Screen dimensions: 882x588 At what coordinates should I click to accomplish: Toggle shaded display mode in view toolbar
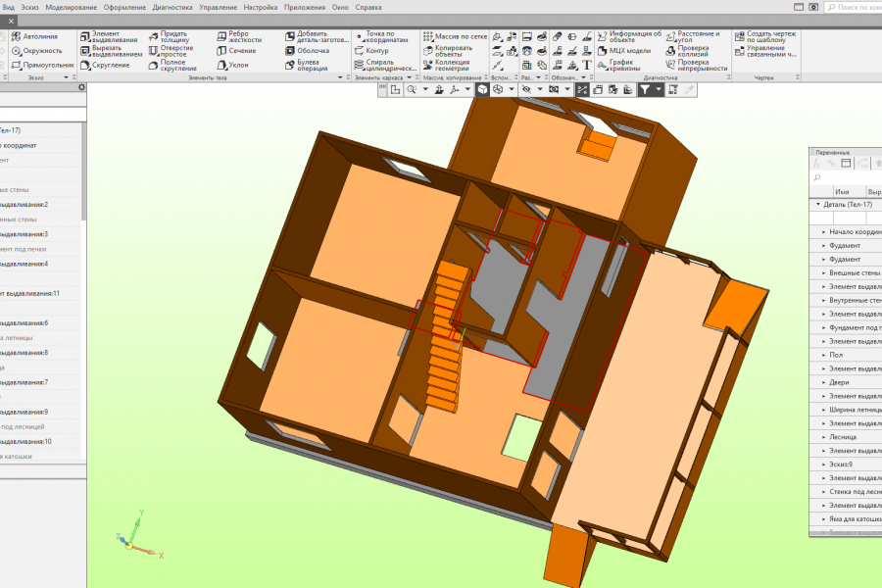click(x=482, y=90)
